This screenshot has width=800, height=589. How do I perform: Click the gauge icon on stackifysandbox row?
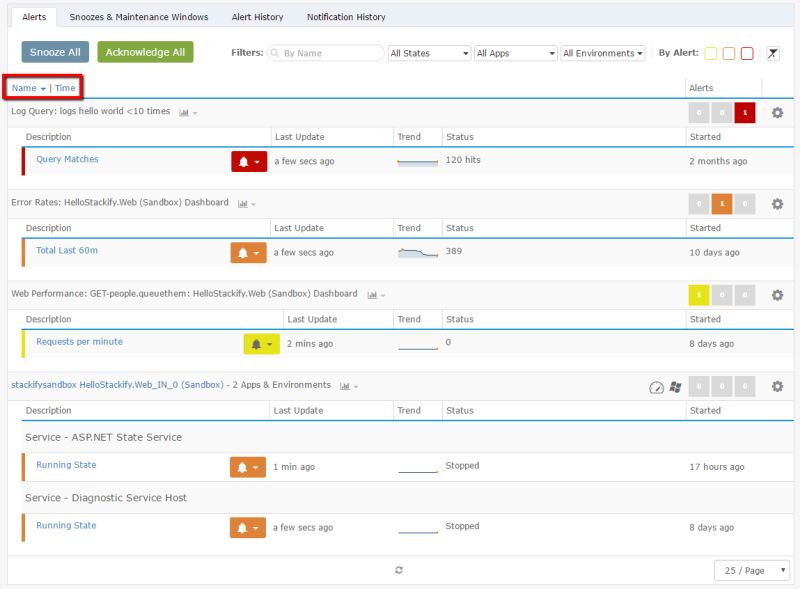tap(656, 387)
